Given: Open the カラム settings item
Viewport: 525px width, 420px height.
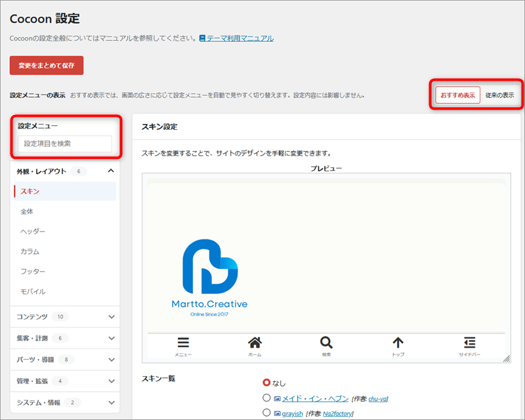Looking at the screenshot, I should [65, 251].
